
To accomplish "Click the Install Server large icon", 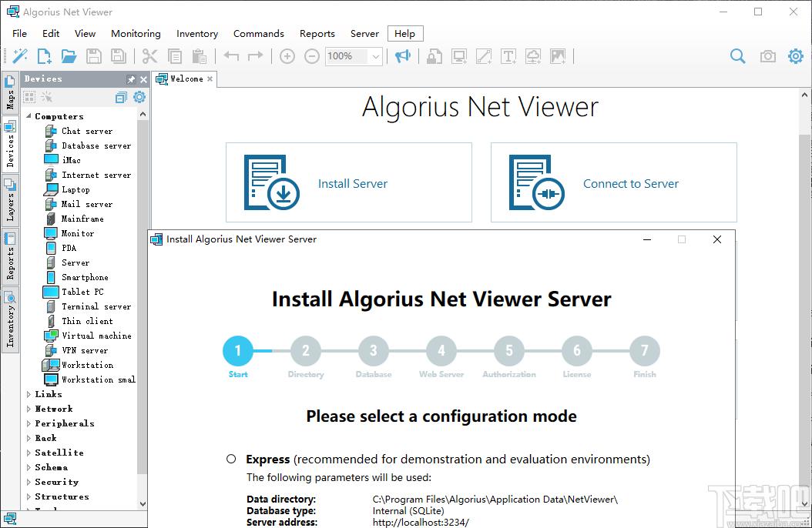I will click(x=272, y=182).
